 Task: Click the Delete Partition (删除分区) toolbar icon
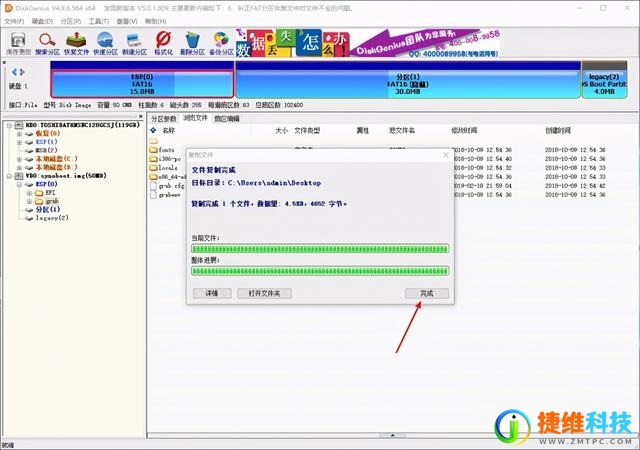coord(193,41)
